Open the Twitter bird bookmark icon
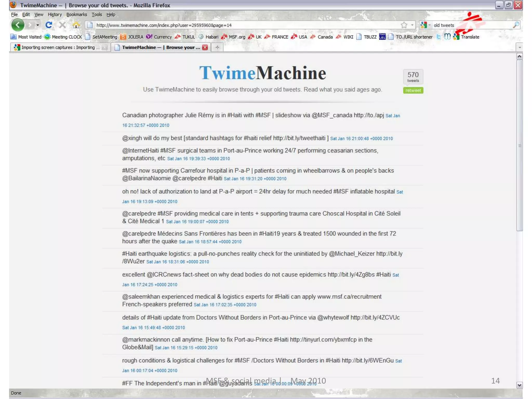 [x=438, y=37]
